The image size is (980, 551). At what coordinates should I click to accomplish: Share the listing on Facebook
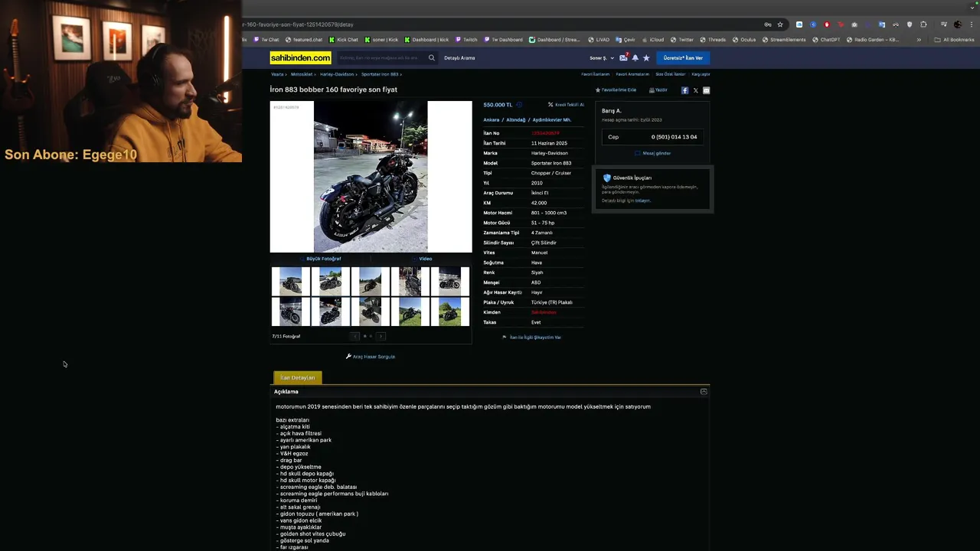[684, 90]
